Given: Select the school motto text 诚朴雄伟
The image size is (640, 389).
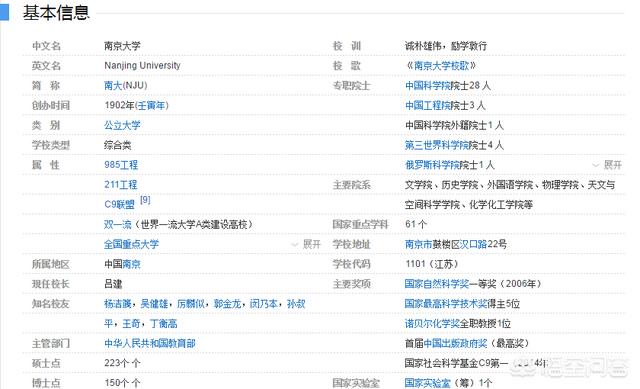Looking at the screenshot, I should click(423, 46).
